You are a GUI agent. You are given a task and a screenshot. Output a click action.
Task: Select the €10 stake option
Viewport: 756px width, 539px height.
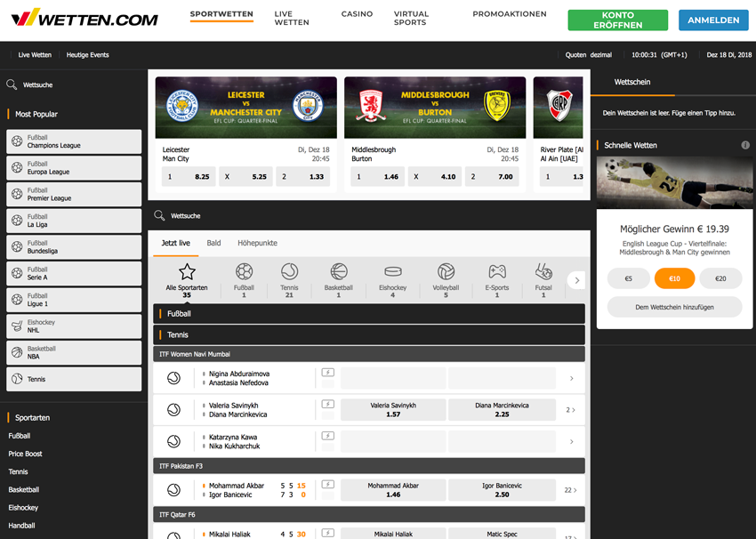pos(674,278)
